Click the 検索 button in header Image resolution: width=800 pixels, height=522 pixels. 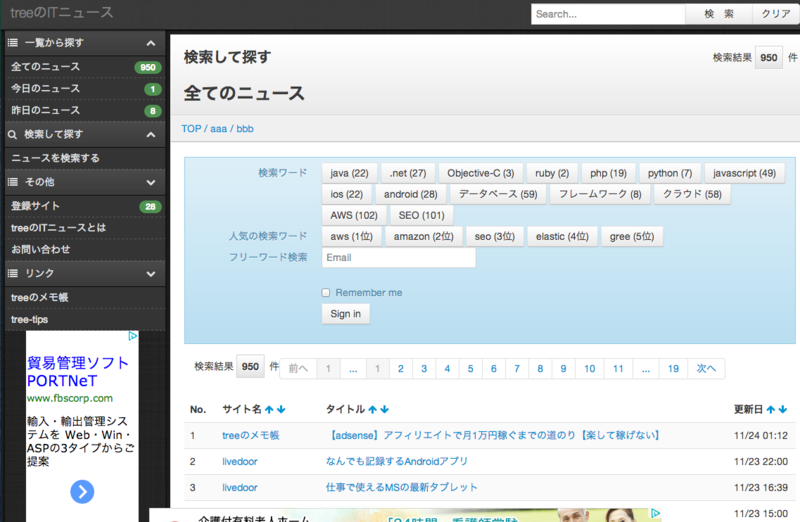718,14
